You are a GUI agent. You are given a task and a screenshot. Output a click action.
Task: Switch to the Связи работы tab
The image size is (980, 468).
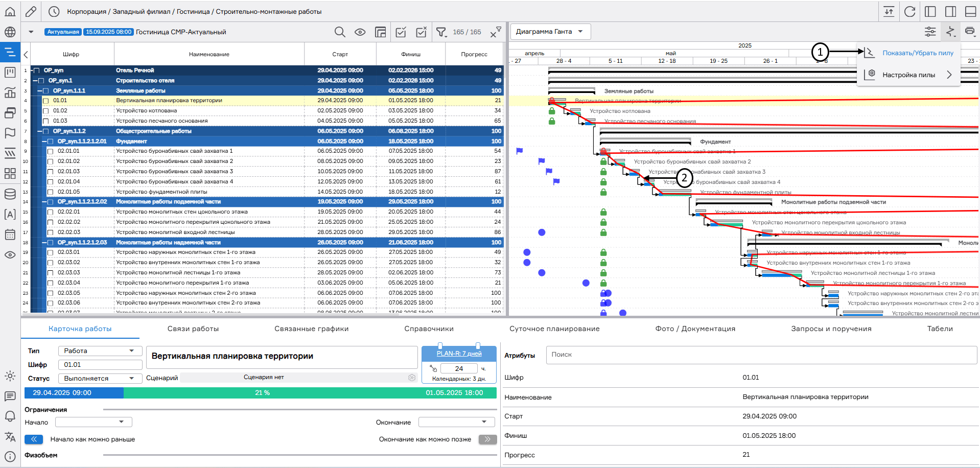point(193,329)
